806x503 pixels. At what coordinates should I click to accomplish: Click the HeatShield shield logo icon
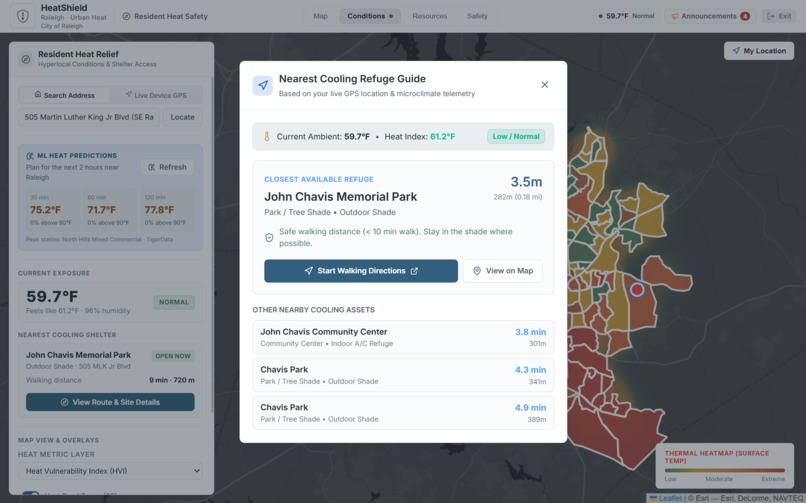(23, 16)
